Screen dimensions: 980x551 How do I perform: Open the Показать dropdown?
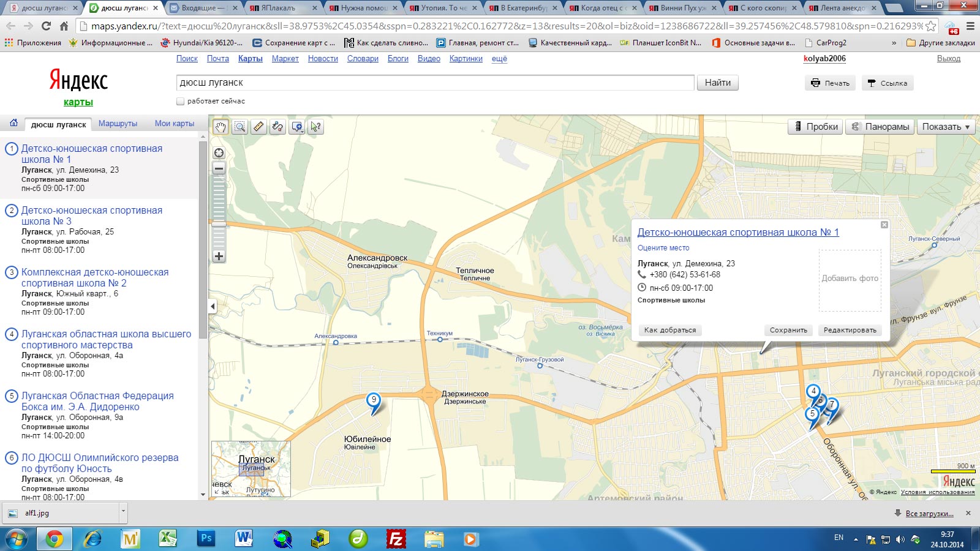[946, 127]
